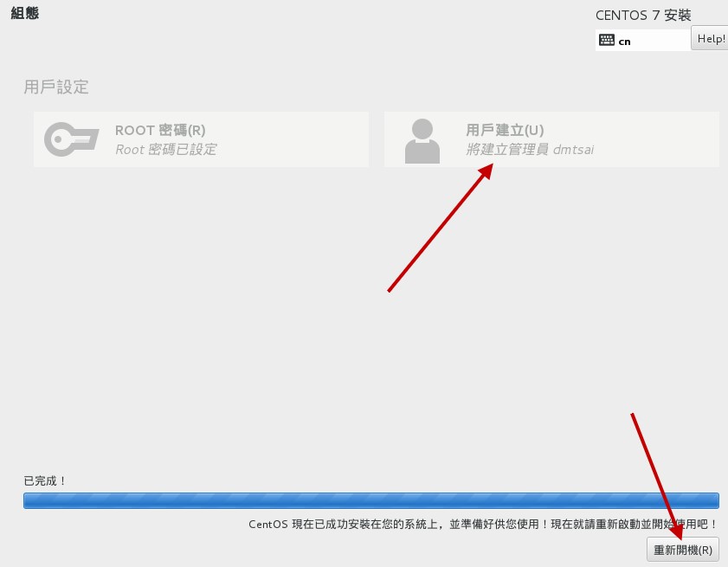The image size is (728, 567).
Task: Open the Help! documentation
Action: (710, 38)
